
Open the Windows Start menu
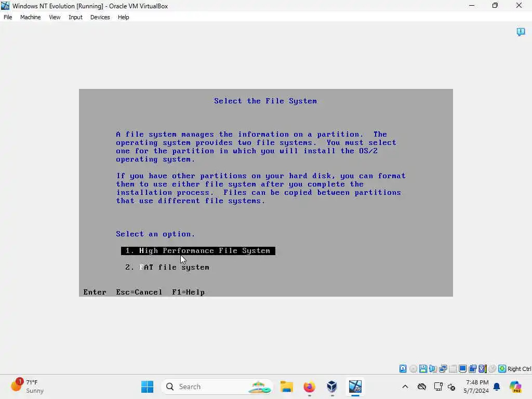point(147,387)
